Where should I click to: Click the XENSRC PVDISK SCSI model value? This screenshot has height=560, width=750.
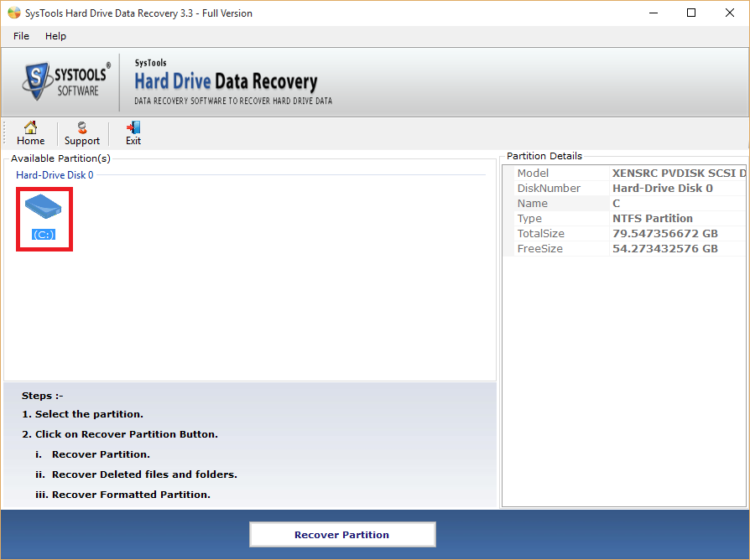coord(679,173)
